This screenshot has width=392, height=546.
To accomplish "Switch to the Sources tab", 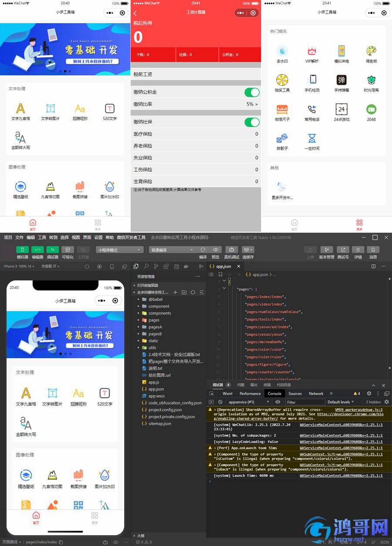I will pyautogui.click(x=295, y=393).
